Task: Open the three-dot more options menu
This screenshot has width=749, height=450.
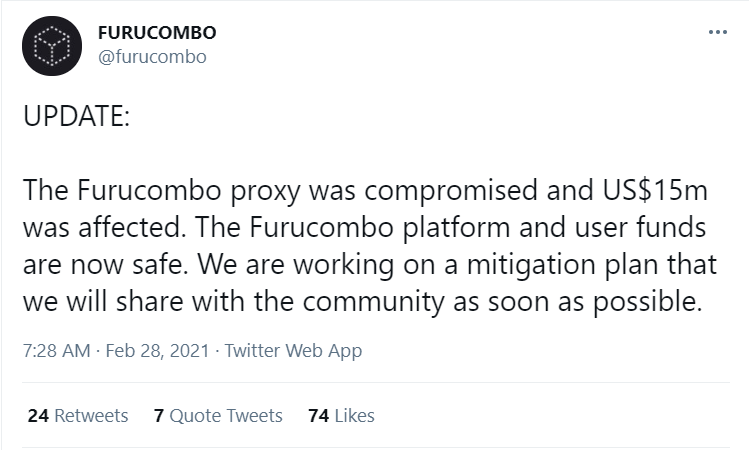Action: coord(718,33)
